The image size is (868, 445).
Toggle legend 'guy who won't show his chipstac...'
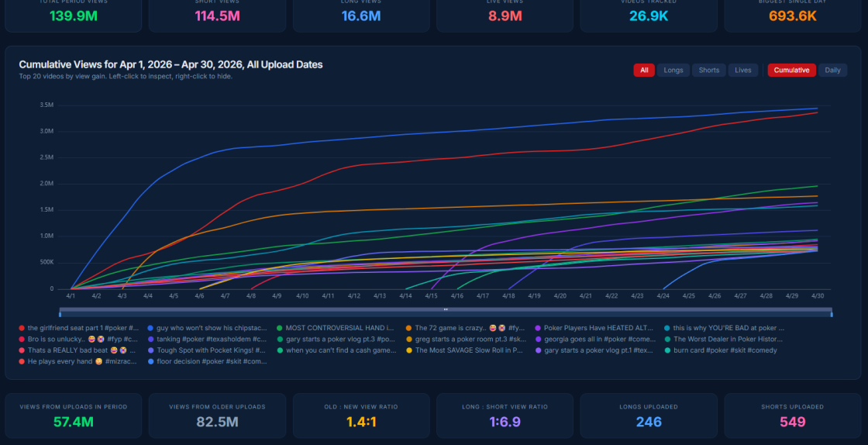(207, 328)
